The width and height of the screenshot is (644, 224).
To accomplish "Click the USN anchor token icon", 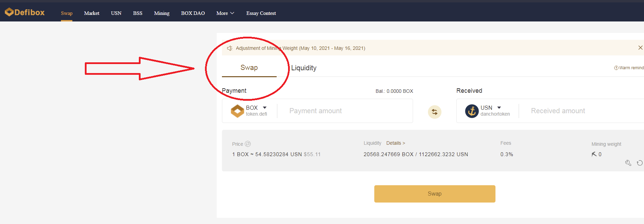I will [x=472, y=111].
